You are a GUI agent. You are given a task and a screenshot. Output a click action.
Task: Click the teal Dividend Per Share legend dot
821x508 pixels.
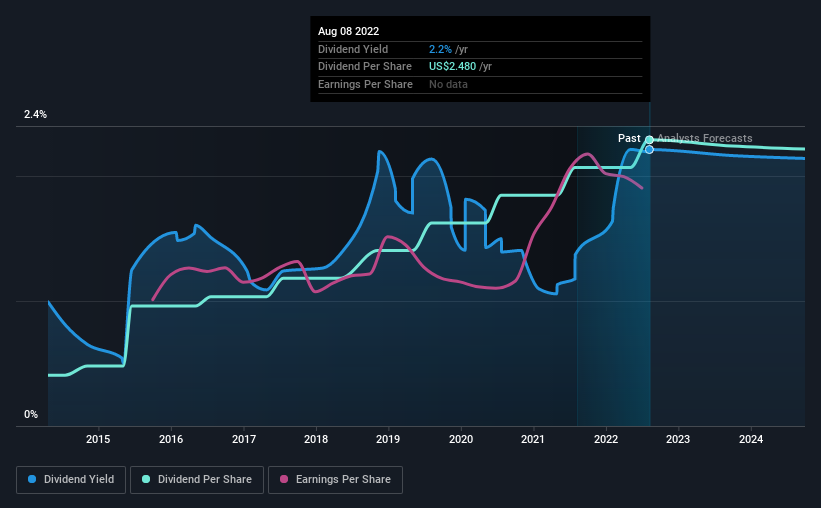tap(146, 479)
